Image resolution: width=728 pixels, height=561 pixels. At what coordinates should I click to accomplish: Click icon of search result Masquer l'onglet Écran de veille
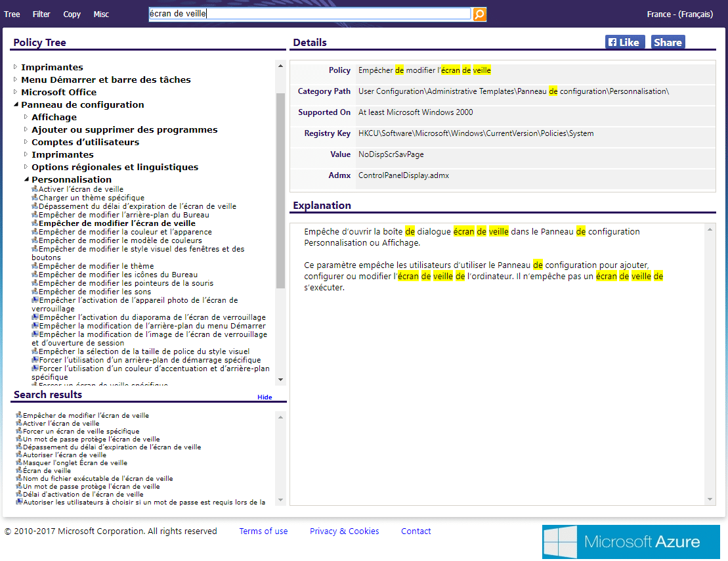tap(19, 462)
